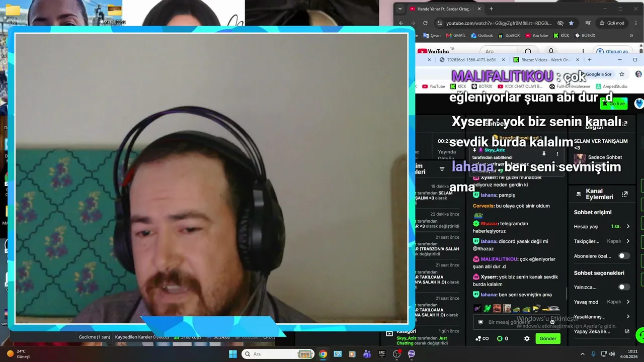Image resolution: width=644 pixels, height=362 pixels.
Task: Close the Rhazaz Videos tab
Action: click(577, 60)
